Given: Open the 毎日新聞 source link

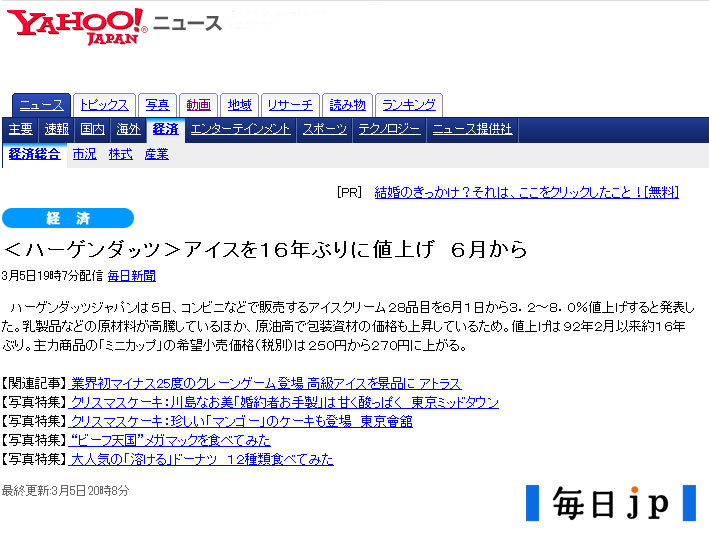Looking at the screenshot, I should coord(132,276).
